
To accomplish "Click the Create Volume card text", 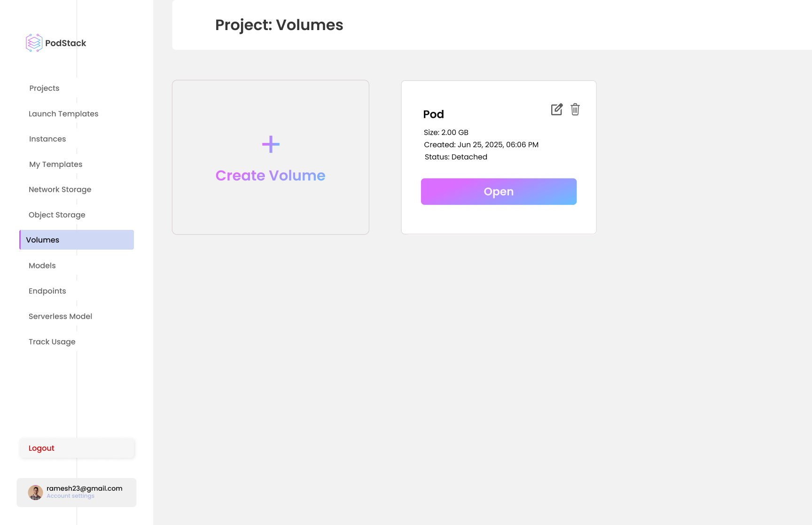I will [x=270, y=175].
